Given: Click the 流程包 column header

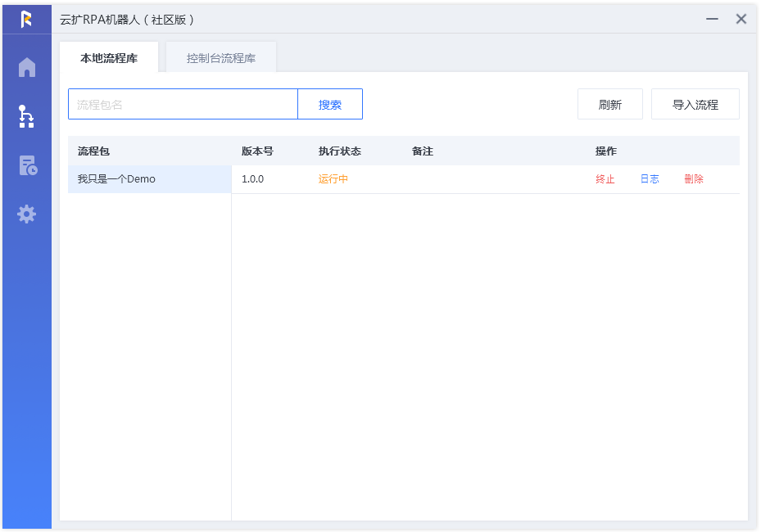Looking at the screenshot, I should click(93, 151).
